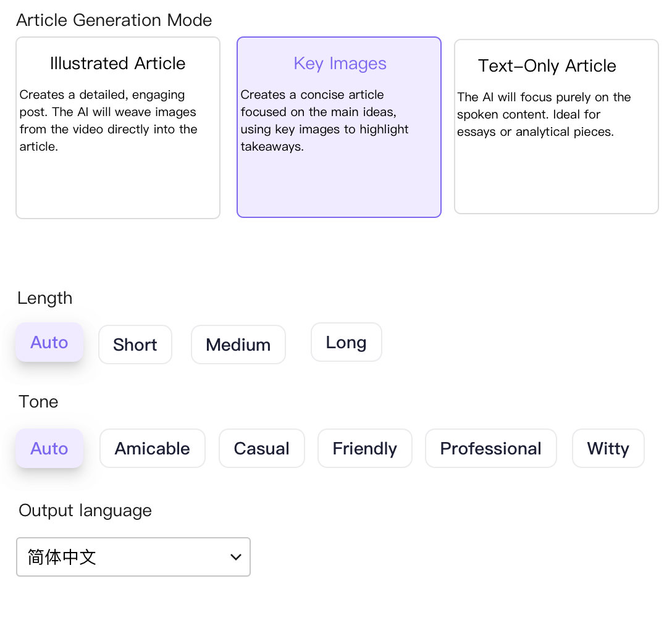Click the Output language label
672x631 pixels.
coord(85,511)
